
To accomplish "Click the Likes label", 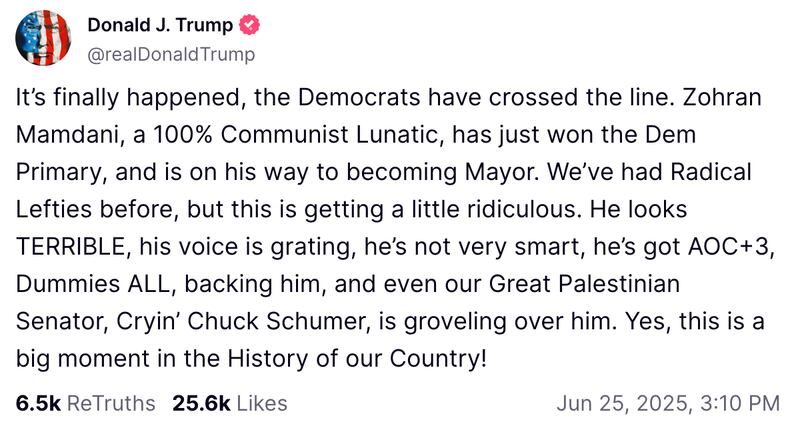I will (x=261, y=403).
